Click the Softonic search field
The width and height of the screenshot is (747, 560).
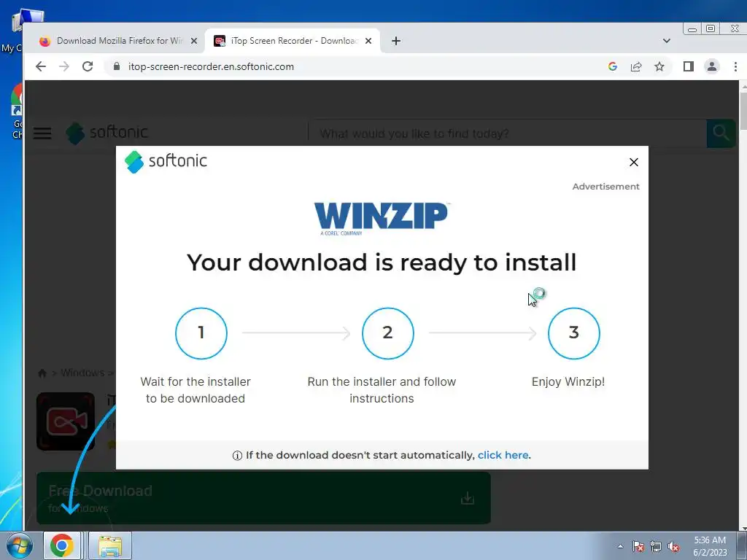coord(508,134)
